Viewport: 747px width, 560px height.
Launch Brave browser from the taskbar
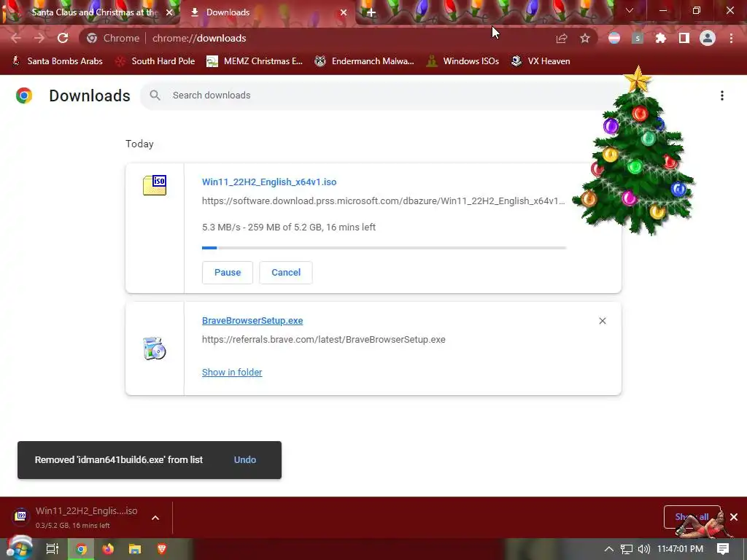point(161,549)
